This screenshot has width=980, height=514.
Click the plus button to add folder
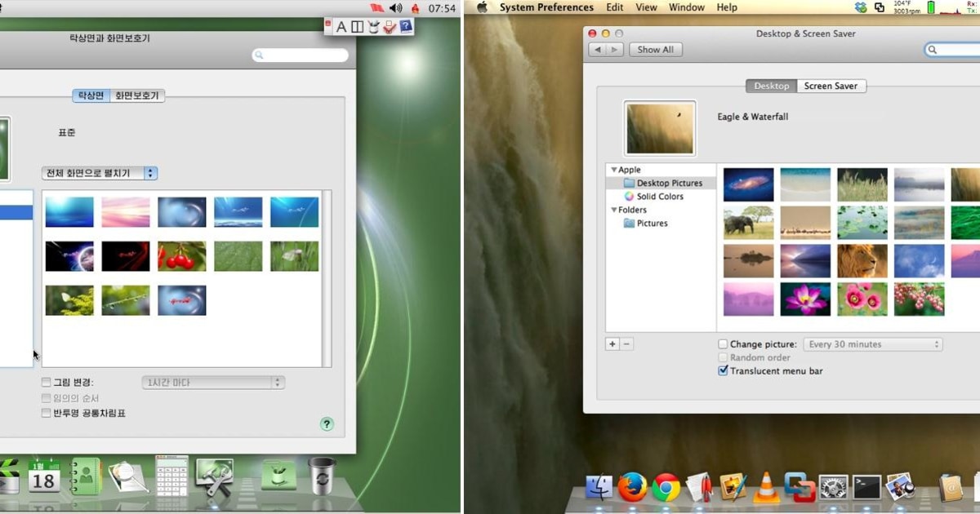[612, 344]
